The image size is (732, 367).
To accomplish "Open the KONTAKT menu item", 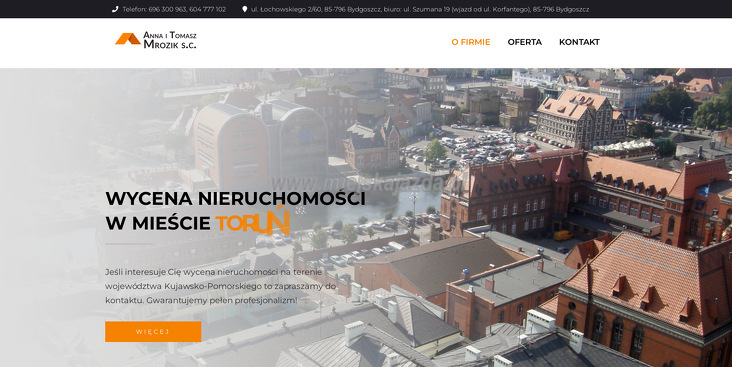I will click(x=579, y=42).
